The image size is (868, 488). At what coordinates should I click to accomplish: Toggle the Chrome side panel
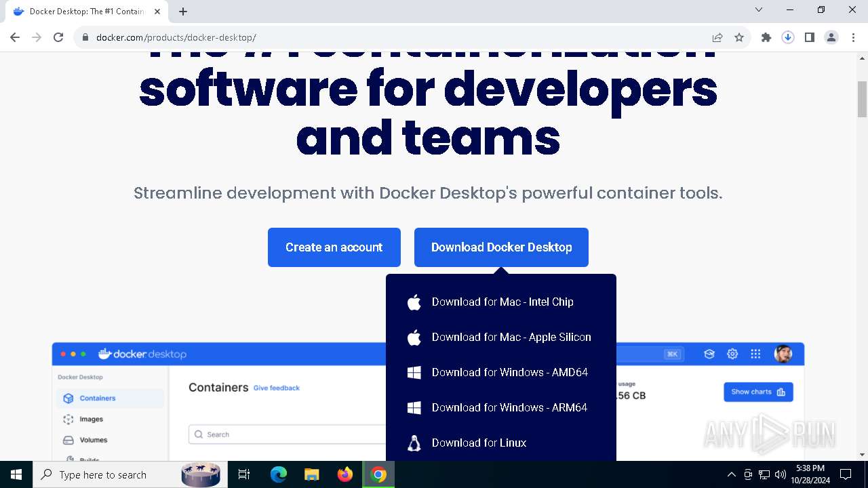point(810,37)
